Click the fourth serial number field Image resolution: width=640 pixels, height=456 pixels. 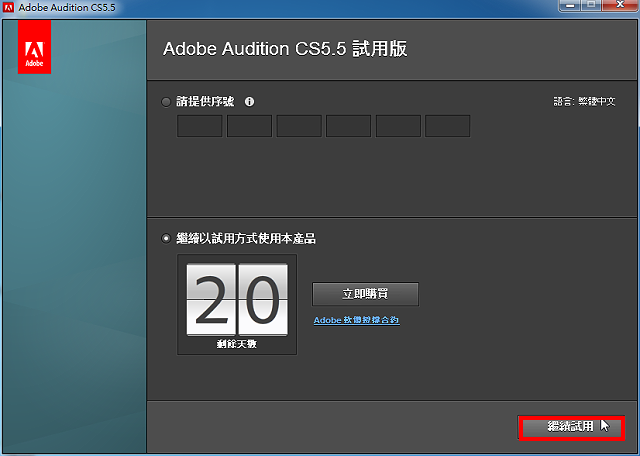coord(349,126)
